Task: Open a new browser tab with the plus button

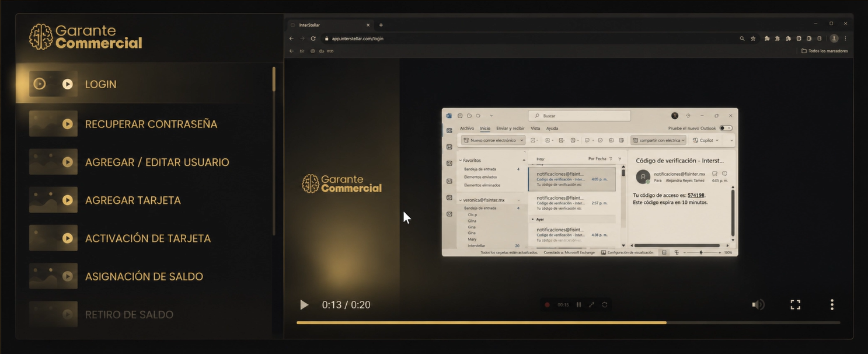Action: (381, 25)
